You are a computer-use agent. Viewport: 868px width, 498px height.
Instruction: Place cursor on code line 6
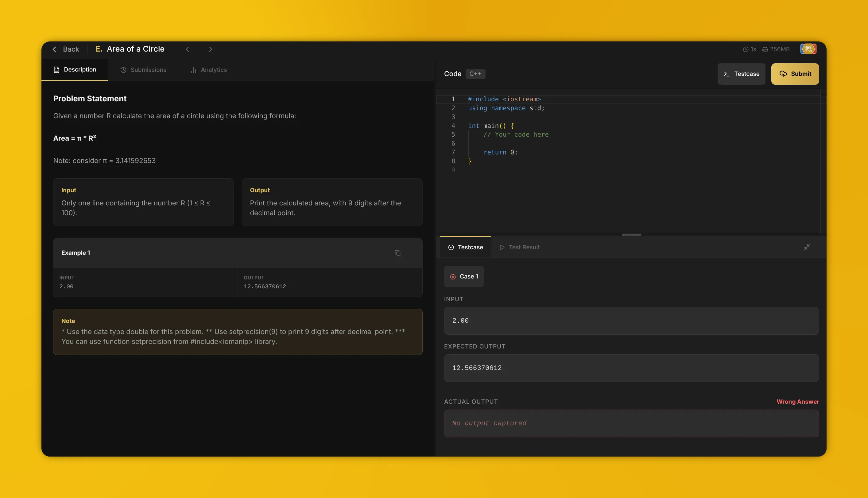pos(643,143)
